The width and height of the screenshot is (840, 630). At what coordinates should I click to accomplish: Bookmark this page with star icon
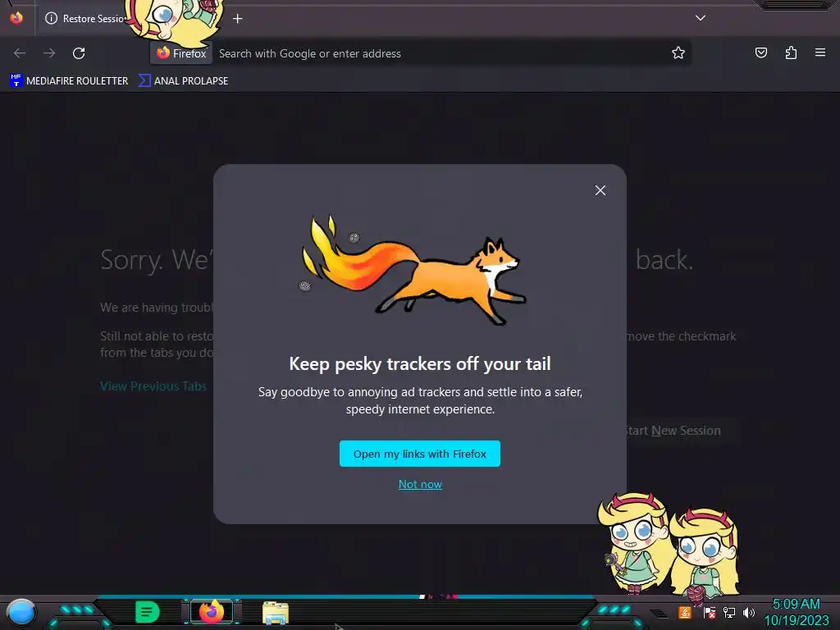tap(678, 52)
